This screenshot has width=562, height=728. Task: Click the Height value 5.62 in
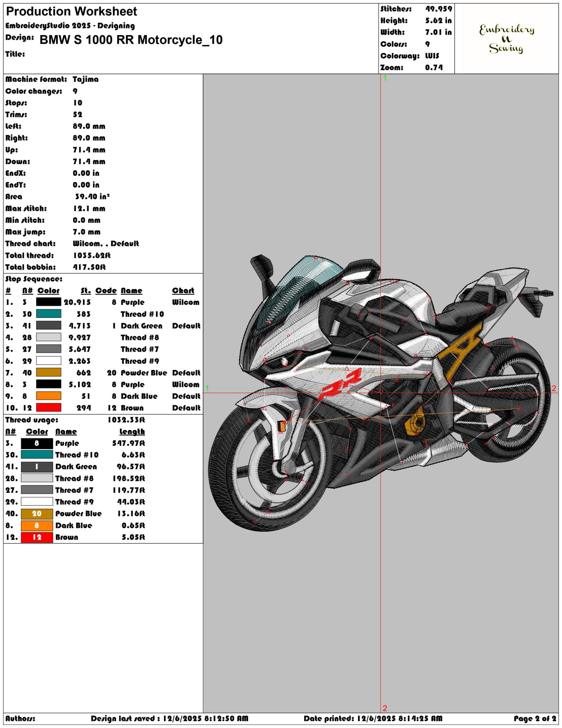pyautogui.click(x=438, y=21)
